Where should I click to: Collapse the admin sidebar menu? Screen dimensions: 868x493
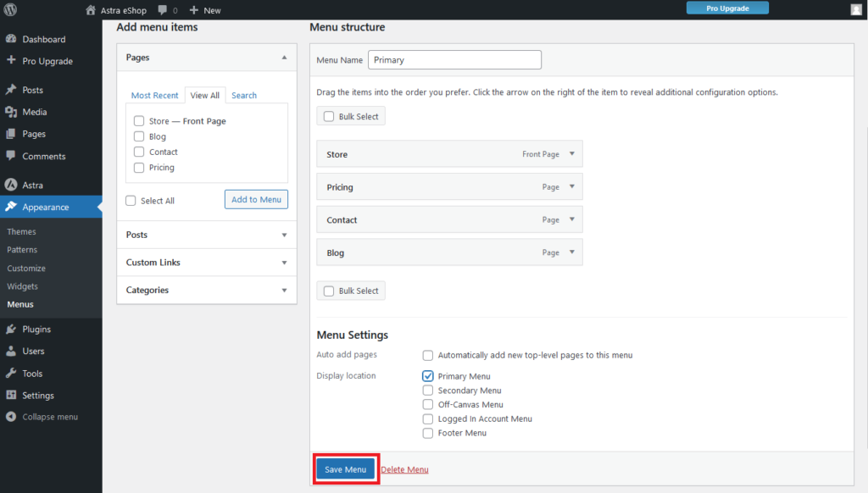[x=49, y=418]
